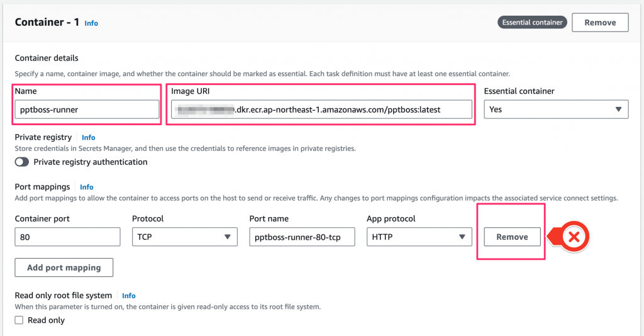
Task: Open Info link next to Port mappings
Action: [87, 187]
